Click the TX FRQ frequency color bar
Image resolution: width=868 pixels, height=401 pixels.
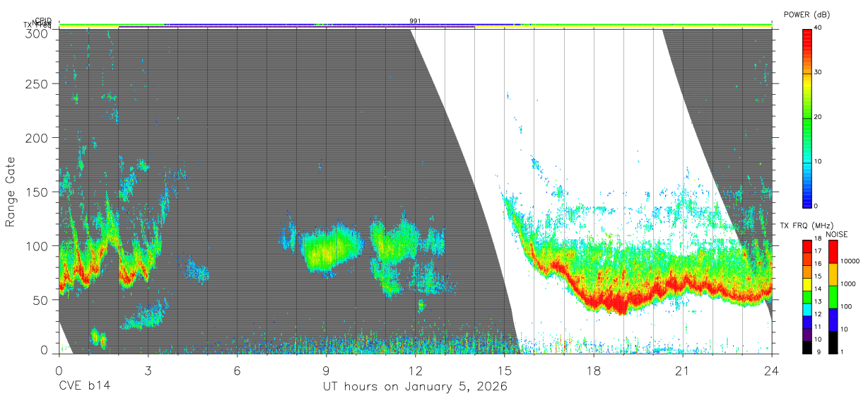pyautogui.click(x=807, y=297)
